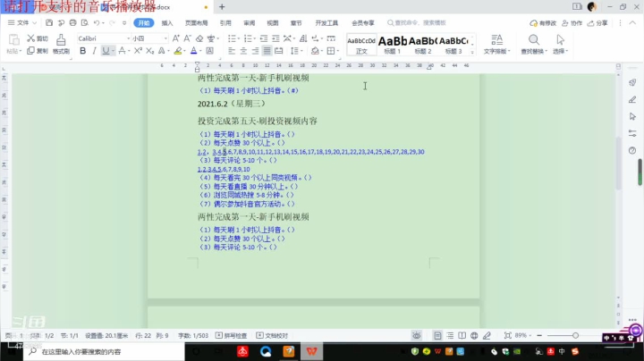Open the Calibri font name dropdown
Viewport: 644px width, 361px height.
tap(128, 38)
